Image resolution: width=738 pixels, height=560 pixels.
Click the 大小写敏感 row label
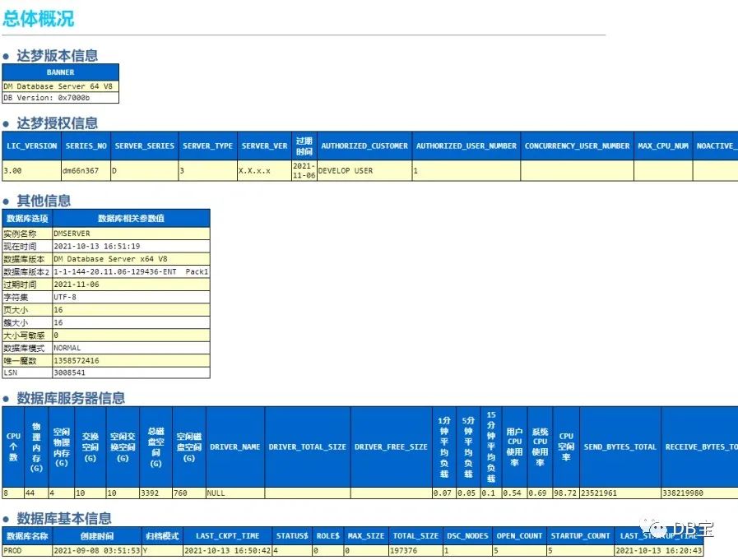(x=27, y=335)
